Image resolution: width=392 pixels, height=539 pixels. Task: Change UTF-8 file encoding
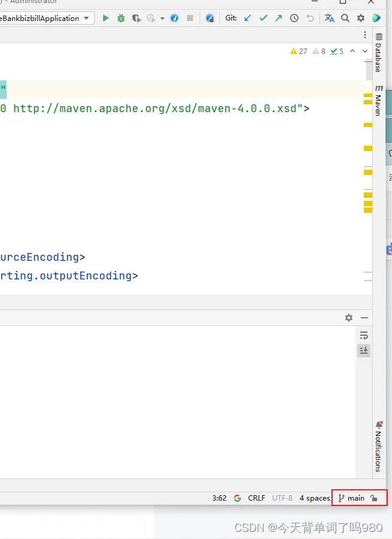282,498
